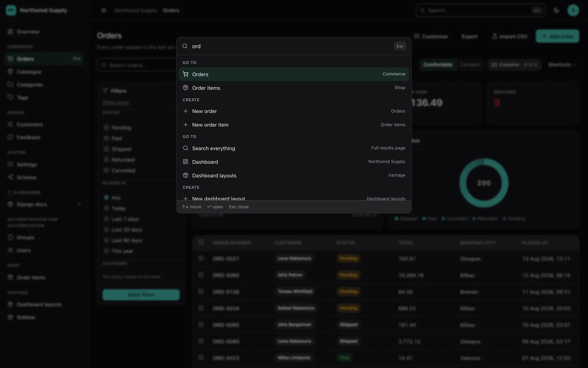
Task: Switch density to Compact
Action: 470,65
